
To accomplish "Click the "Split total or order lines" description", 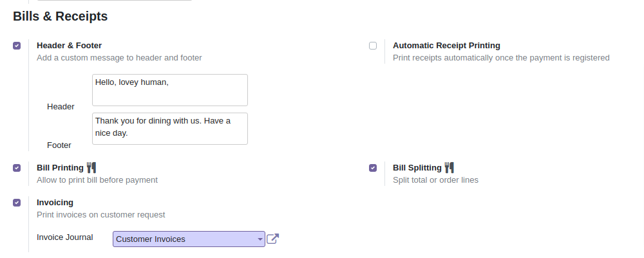I will pos(435,180).
